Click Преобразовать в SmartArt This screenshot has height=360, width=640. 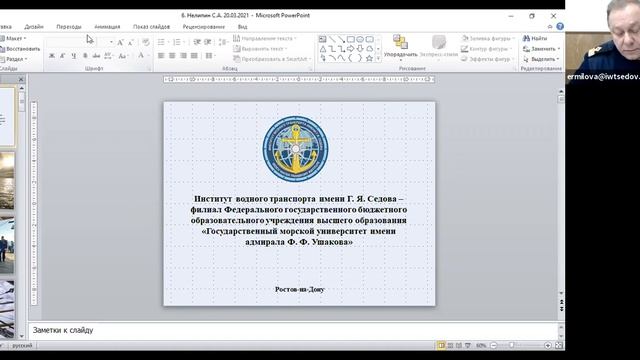coord(272,59)
